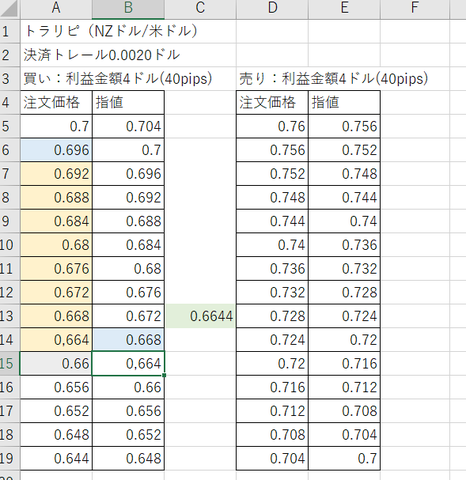
Task: Select cell B5 with value 0.704
Action: (x=128, y=126)
